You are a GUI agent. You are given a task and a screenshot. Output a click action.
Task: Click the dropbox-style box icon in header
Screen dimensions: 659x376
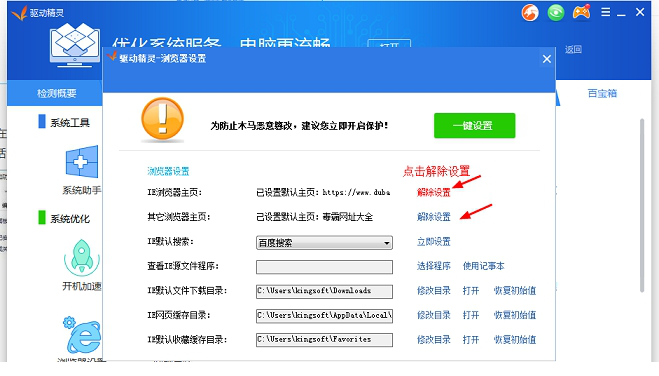(x=75, y=45)
